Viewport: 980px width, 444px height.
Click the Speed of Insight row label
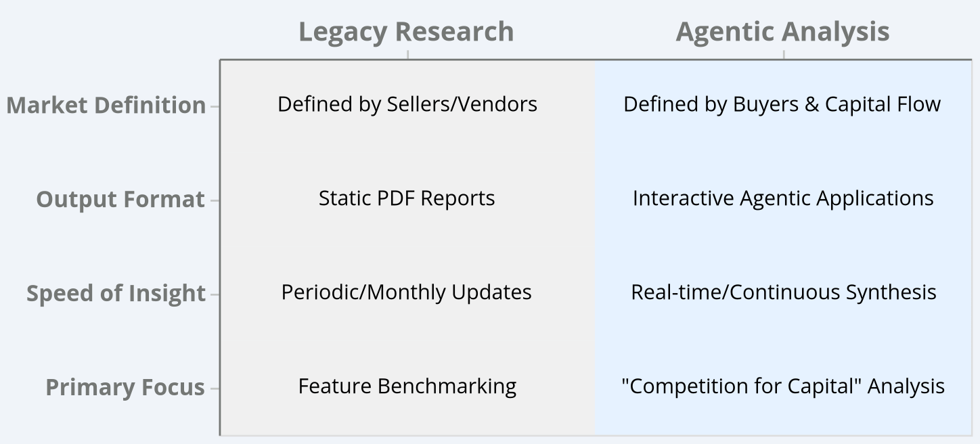pyautogui.click(x=116, y=294)
